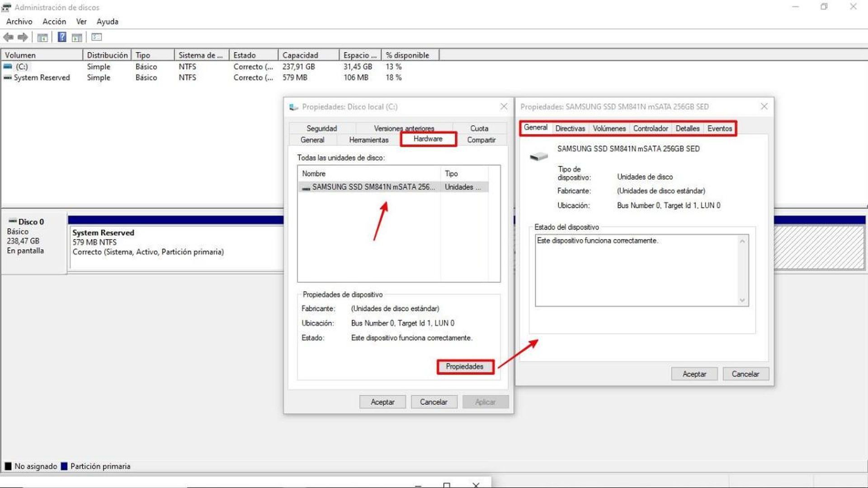The width and height of the screenshot is (868, 488).
Task: Click Cancelar in the Disco local dialog
Action: coord(434,402)
